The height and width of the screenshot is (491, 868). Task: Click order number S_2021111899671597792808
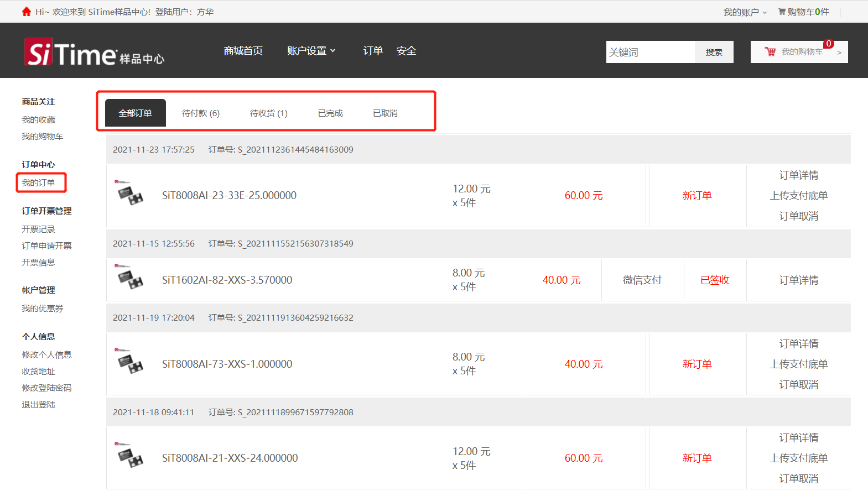(295, 412)
